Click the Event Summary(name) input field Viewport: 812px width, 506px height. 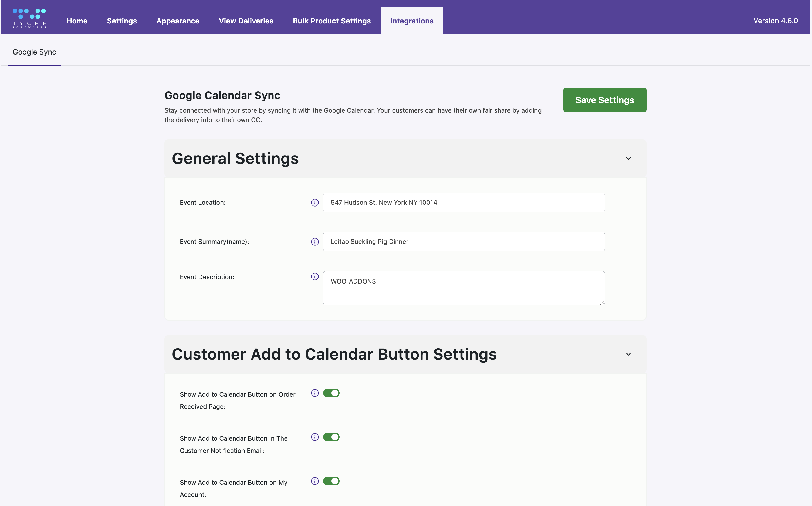464,242
